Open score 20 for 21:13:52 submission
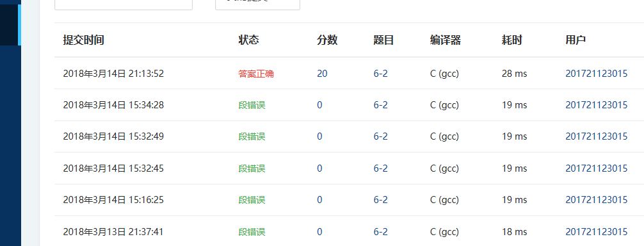The height and width of the screenshot is (246, 644). 322,74
